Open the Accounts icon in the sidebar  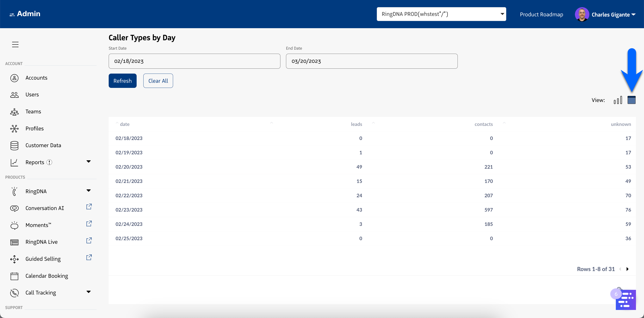point(14,78)
